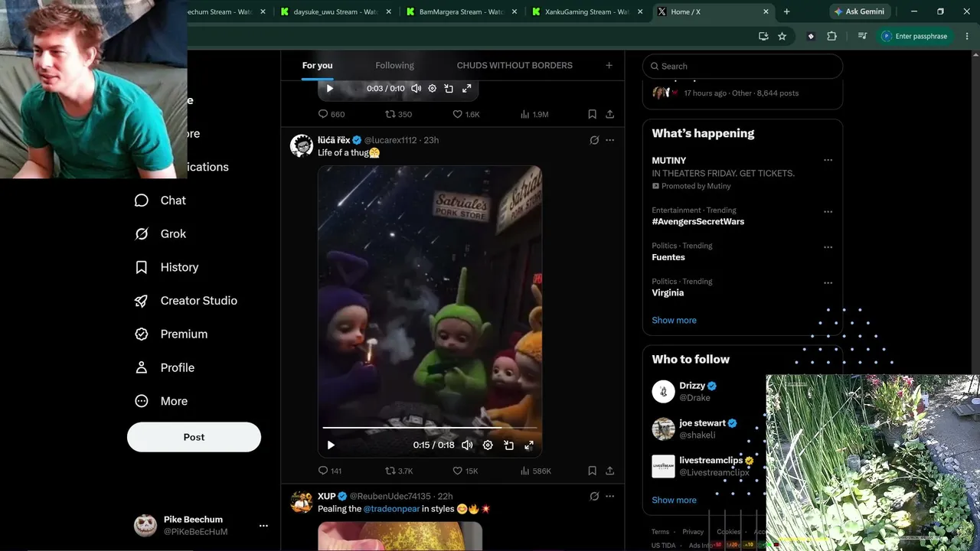Screen dimensions: 980x551
Task: Open the #AvengersSecretWars trend
Action: 697,221
